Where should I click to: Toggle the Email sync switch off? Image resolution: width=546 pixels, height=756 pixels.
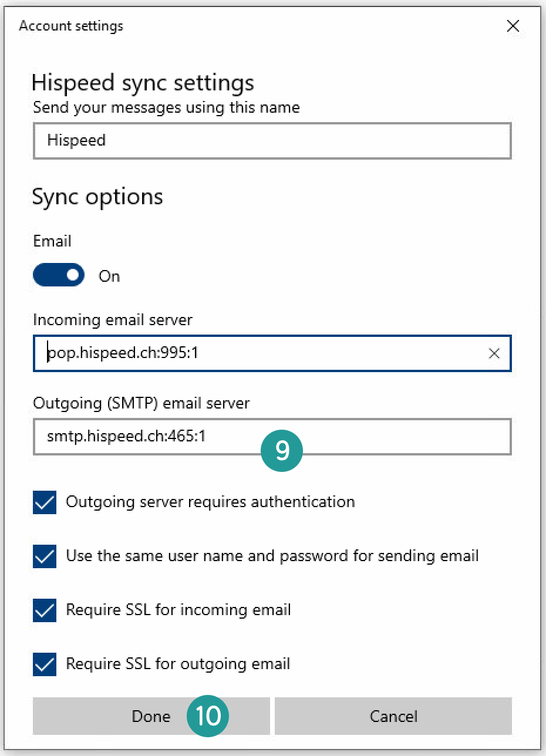tap(59, 275)
